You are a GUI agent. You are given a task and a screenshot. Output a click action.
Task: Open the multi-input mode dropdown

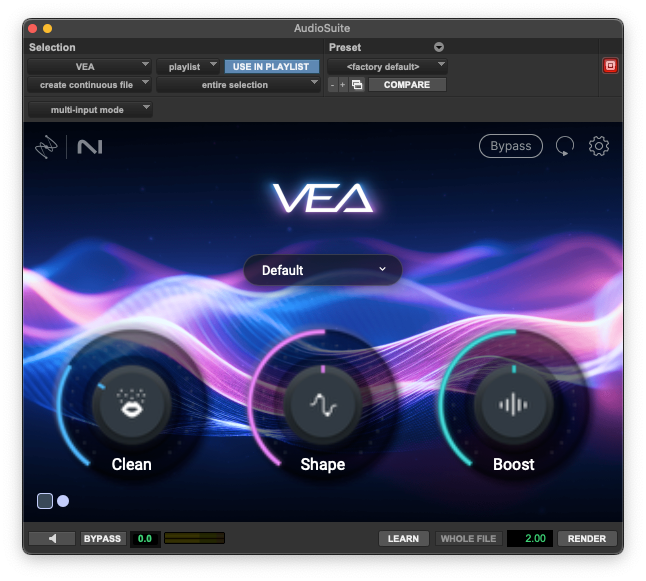pyautogui.click(x=90, y=109)
